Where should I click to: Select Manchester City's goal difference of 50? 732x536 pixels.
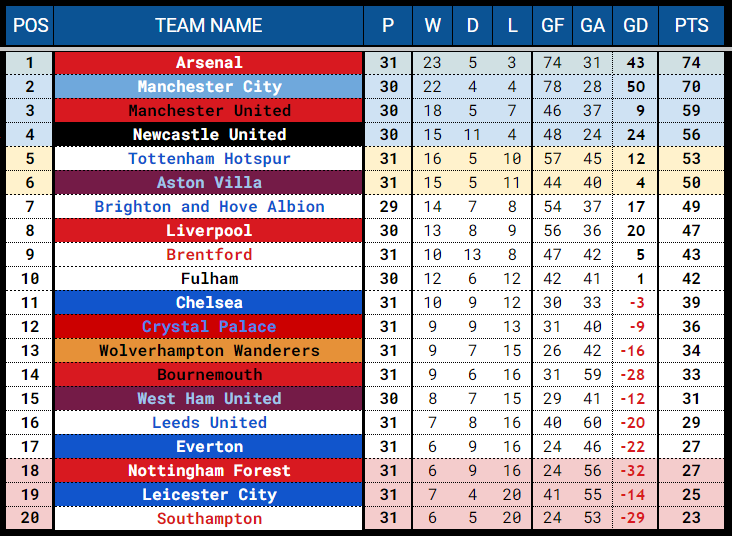[x=635, y=87]
